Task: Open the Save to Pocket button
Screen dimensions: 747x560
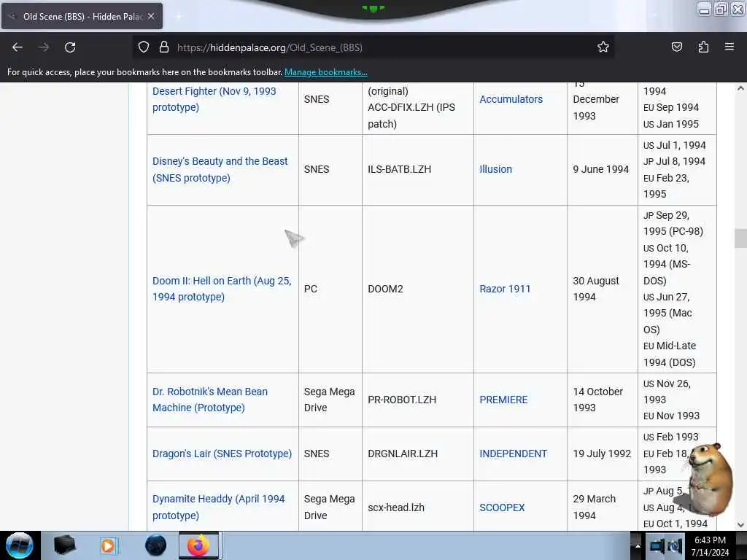Action: (676, 47)
